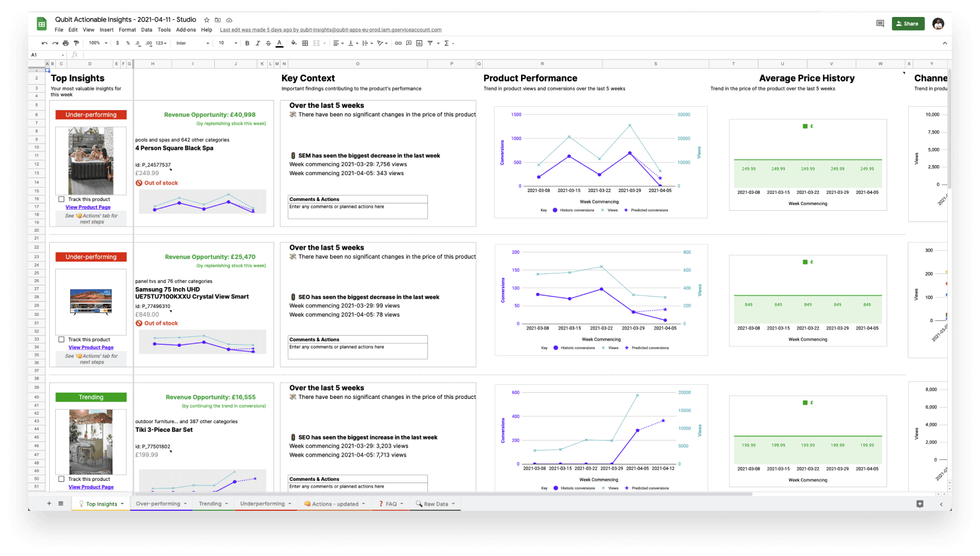980x556 pixels.
Task: Open the Borders tool
Action: tap(305, 43)
